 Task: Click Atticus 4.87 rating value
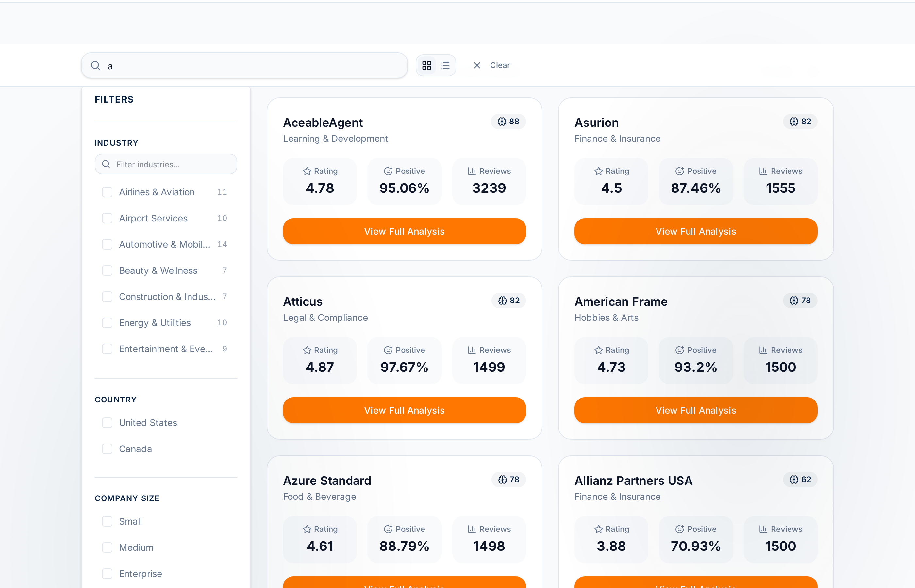(320, 367)
